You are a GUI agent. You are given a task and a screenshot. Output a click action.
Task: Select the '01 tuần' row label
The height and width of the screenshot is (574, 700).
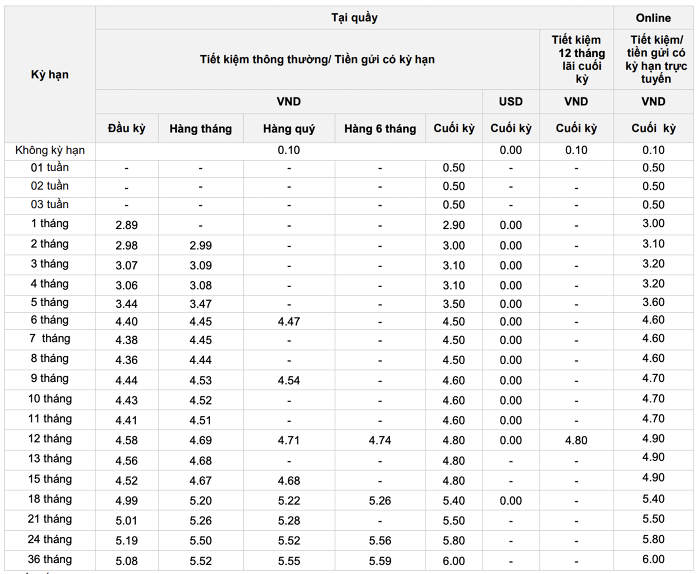[x=50, y=168]
